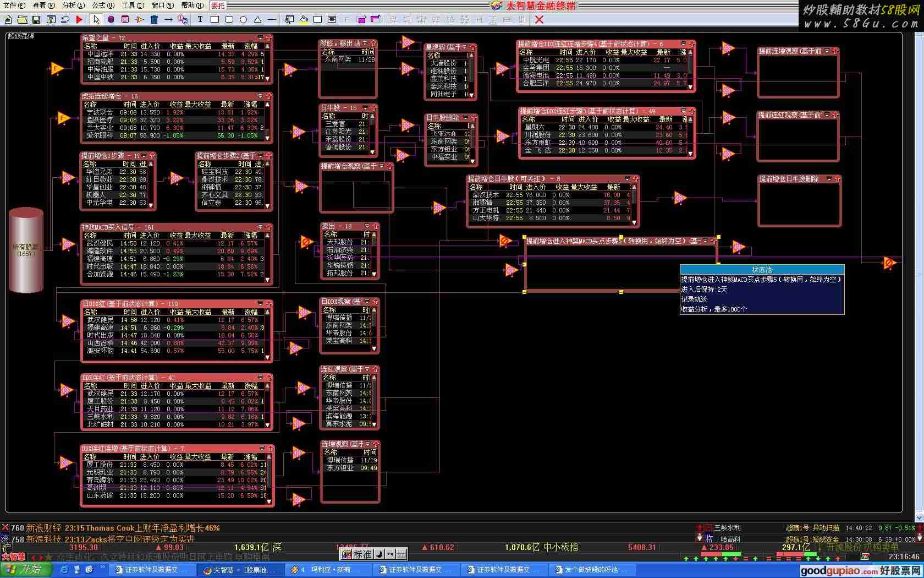Screen dimensions: 924x578
Task: Open the 公式(U) menu
Action: point(103,6)
